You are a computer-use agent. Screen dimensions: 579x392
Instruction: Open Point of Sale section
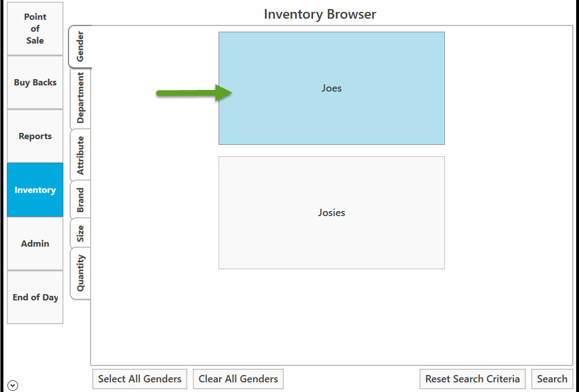pyautogui.click(x=35, y=28)
